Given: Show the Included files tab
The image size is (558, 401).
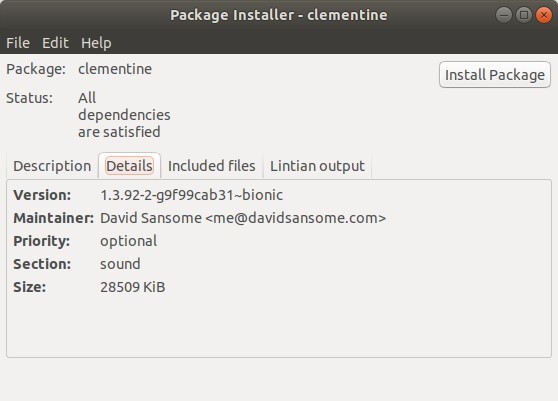Looking at the screenshot, I should (211, 166).
